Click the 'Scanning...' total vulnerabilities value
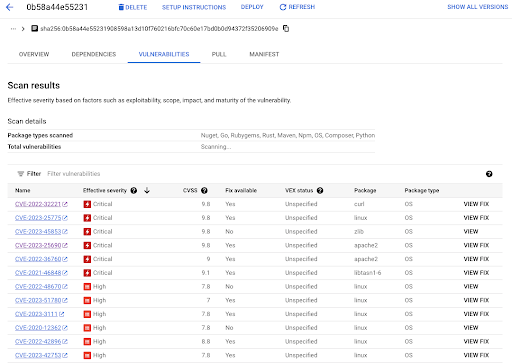The width and height of the screenshot is (512, 363). click(216, 147)
